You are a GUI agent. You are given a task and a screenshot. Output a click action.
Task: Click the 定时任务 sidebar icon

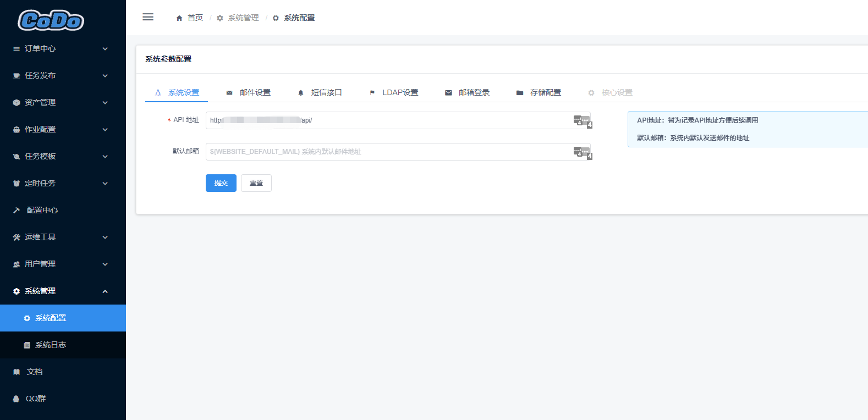coord(17,184)
